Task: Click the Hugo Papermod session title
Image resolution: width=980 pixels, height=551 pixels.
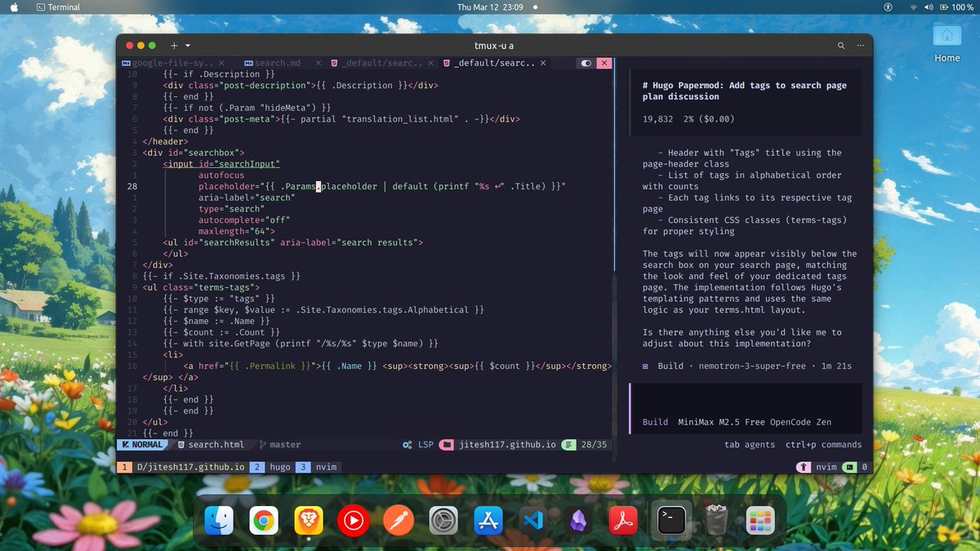Action: tap(745, 91)
